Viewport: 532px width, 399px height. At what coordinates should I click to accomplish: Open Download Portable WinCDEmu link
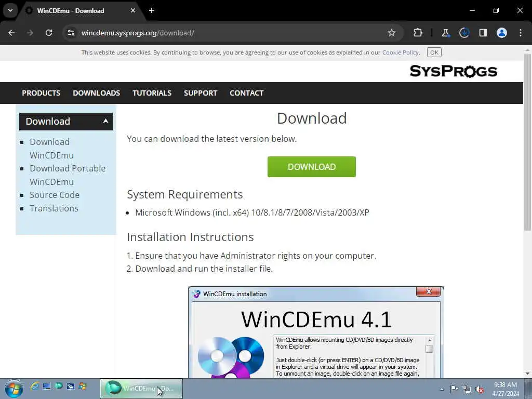pos(68,175)
